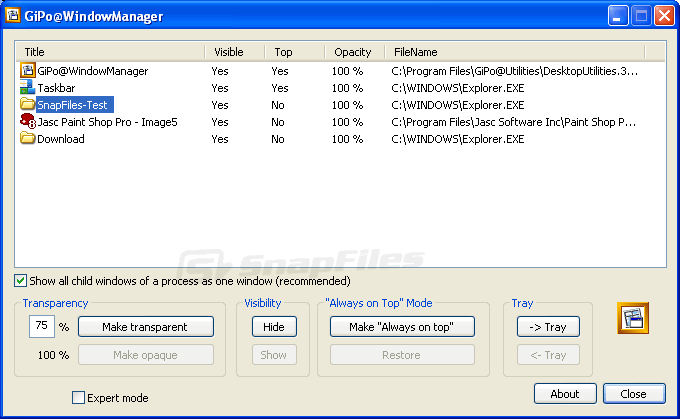Sort list by Opacity column header
Screen dimensions: 680x419
click(x=355, y=52)
